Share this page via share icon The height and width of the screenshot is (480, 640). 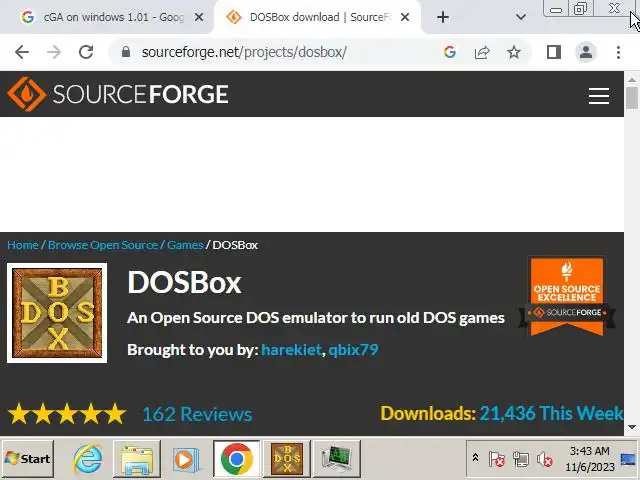[x=482, y=52]
